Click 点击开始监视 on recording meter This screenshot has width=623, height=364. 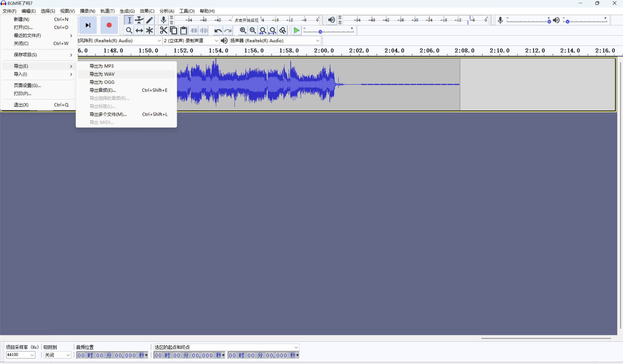coord(246,20)
